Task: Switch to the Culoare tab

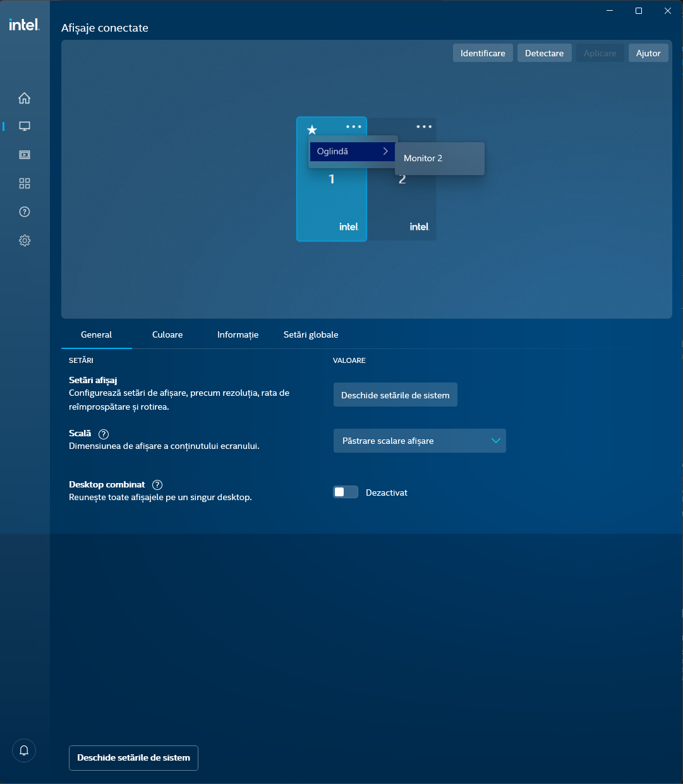Action: [167, 334]
